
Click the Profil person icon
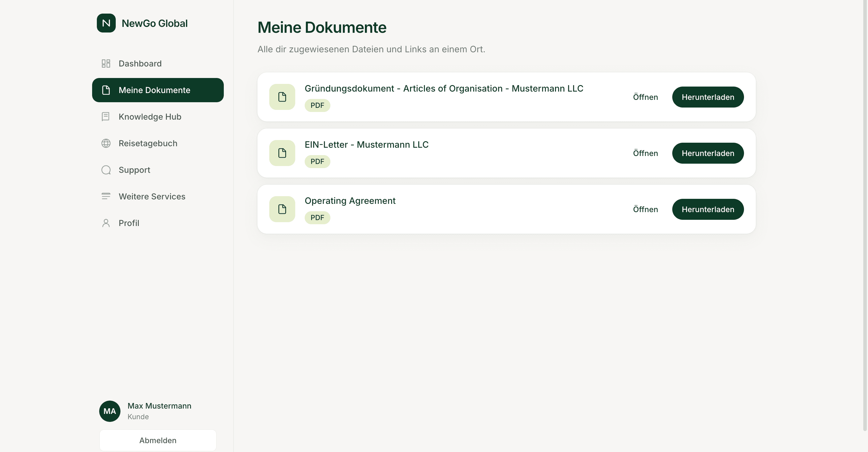(x=106, y=223)
